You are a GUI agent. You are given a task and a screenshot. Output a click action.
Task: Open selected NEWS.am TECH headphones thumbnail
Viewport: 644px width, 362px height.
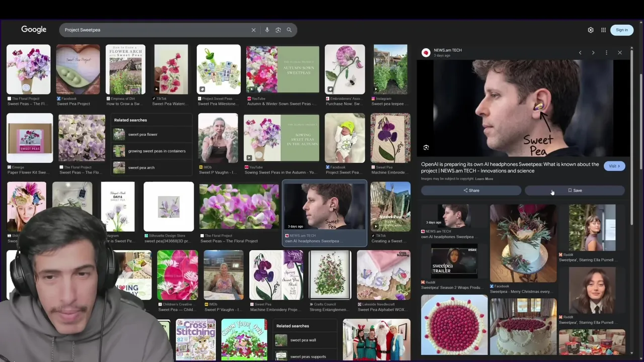coord(325,207)
